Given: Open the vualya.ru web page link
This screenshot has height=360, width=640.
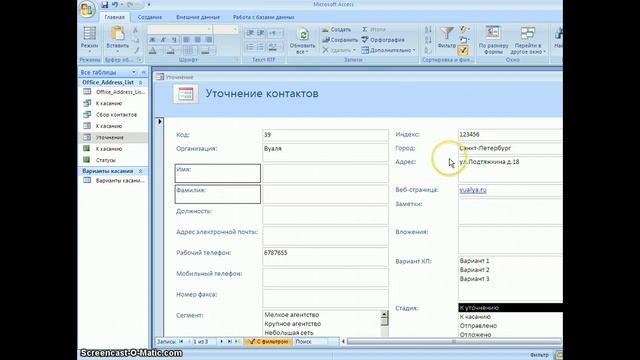Looking at the screenshot, I should pos(473,190).
